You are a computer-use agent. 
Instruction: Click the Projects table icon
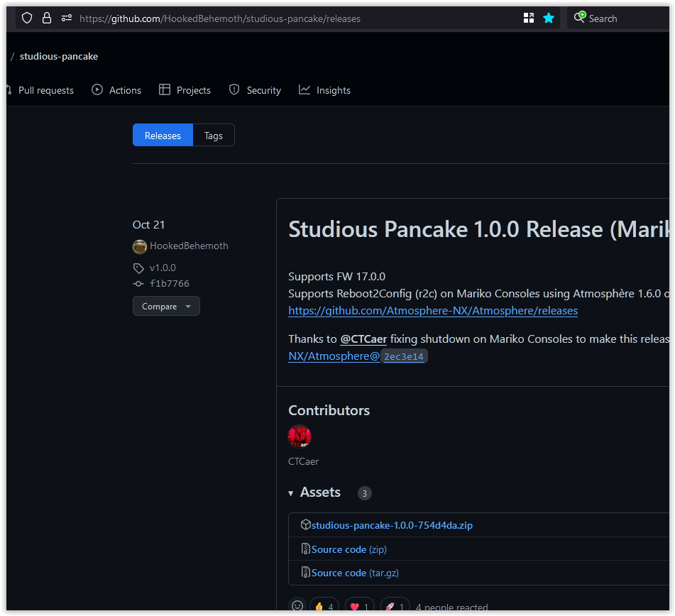coord(165,89)
